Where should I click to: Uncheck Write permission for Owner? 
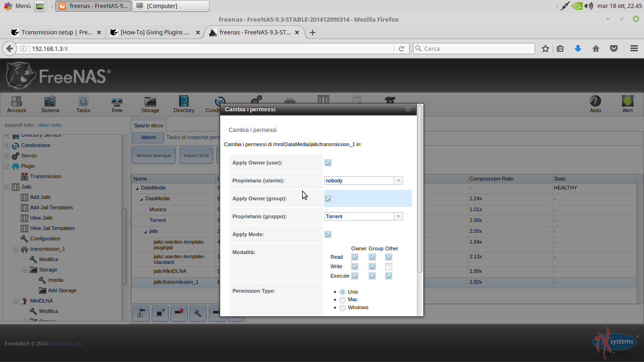[355, 267]
